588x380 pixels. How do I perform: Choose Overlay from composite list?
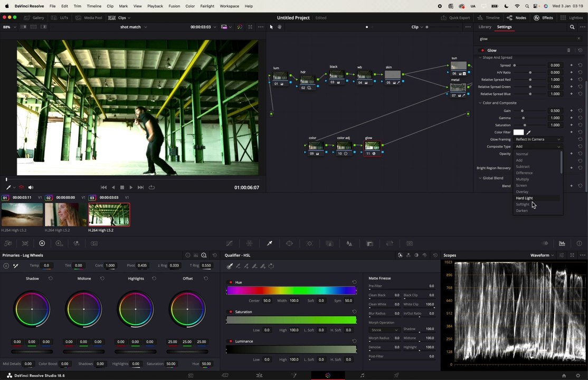click(522, 192)
